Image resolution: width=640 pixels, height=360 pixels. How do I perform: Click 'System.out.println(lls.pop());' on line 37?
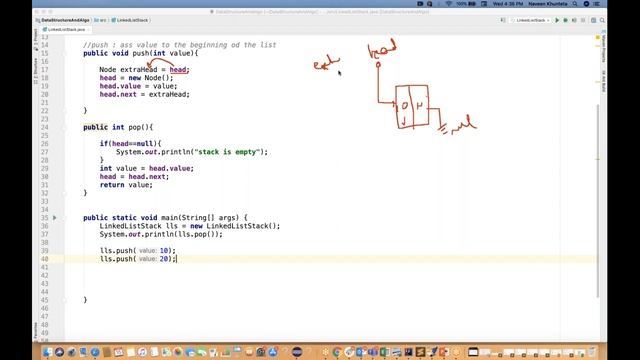[161, 234]
